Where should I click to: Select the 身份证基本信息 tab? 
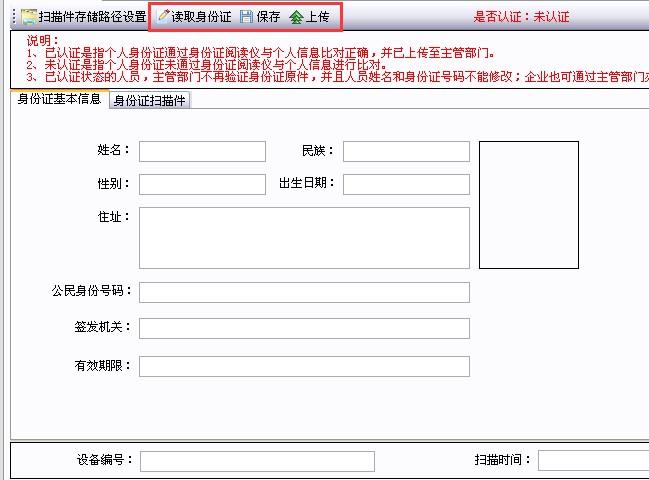[x=59, y=100]
